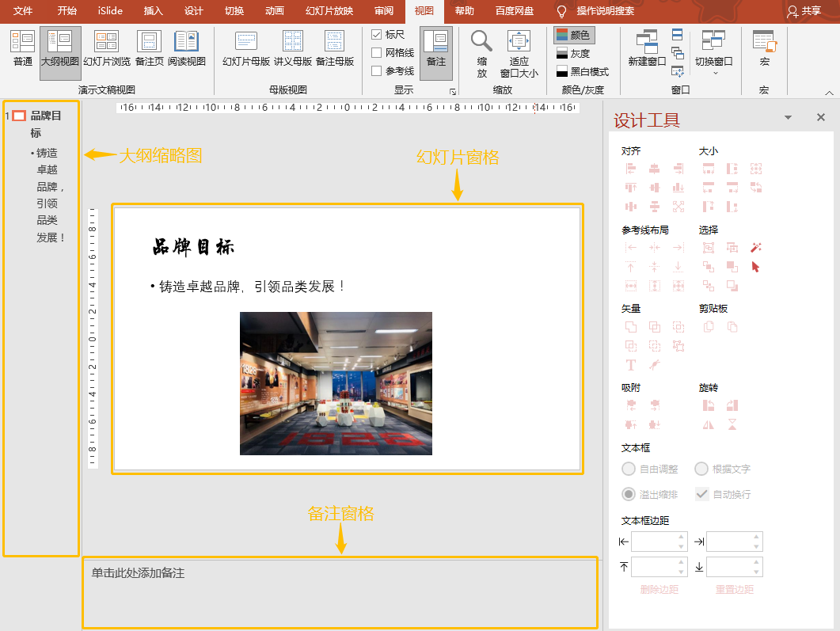Switch to Reading View (阅读视图)
840x631 pixels.
pos(186,49)
